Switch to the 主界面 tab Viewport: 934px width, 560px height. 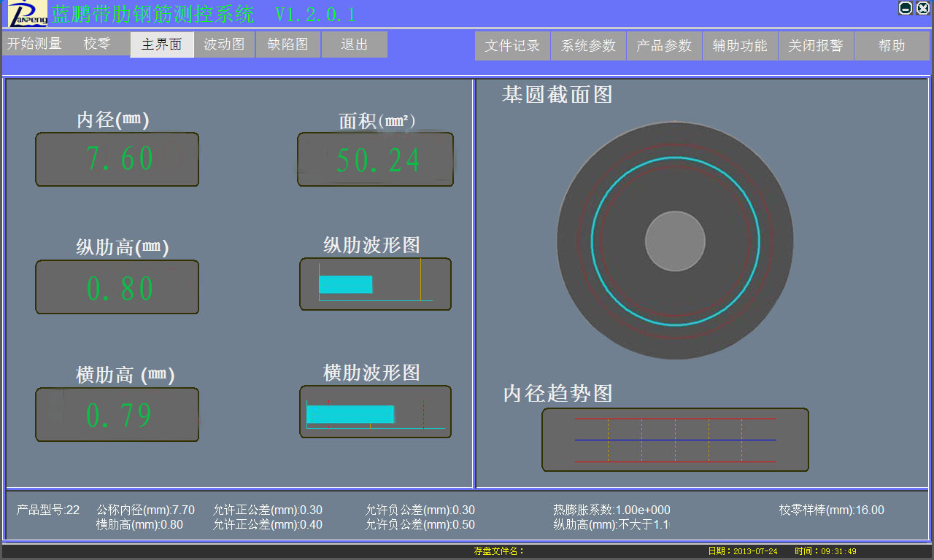click(161, 44)
